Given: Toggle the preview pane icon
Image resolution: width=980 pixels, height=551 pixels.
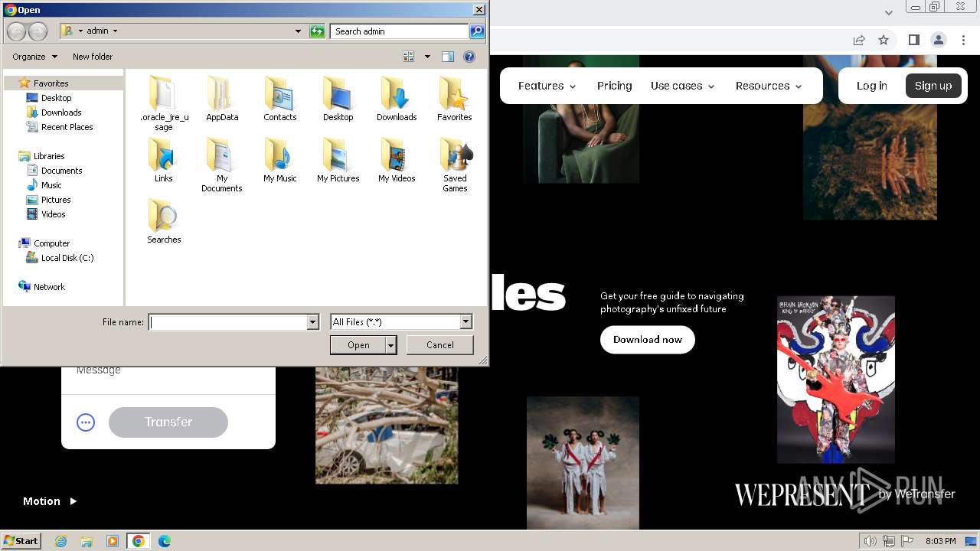Looking at the screenshot, I should point(448,57).
